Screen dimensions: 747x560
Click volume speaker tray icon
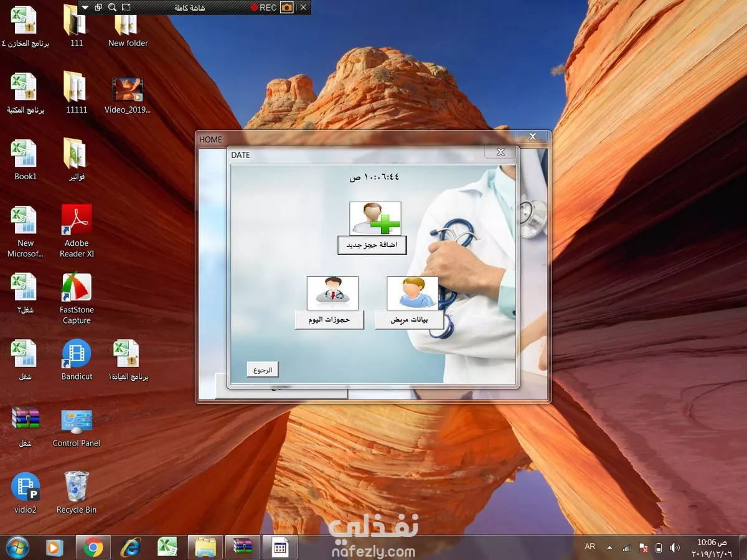coord(675,548)
